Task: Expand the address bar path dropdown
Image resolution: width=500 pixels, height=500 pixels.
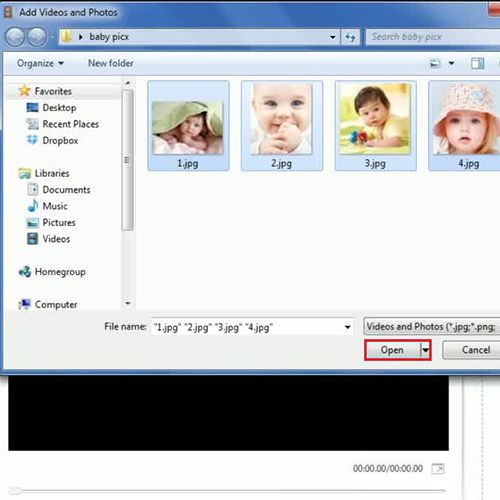Action: 332,37
